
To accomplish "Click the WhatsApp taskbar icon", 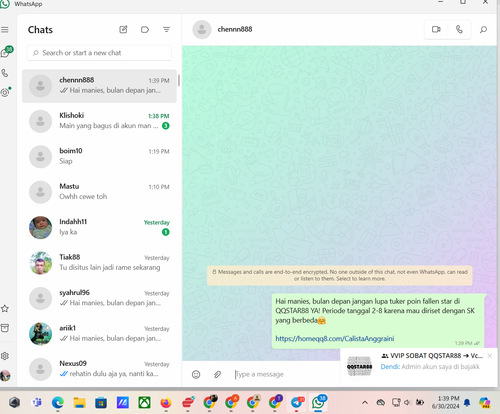I will pos(319,402).
